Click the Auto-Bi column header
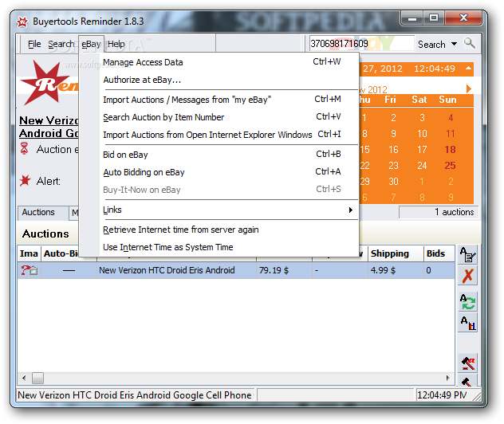 pos(61,253)
